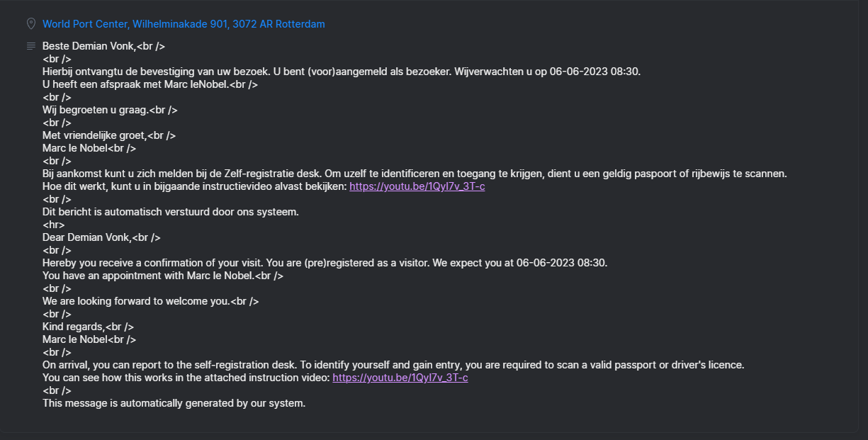Screen dimensions: 868x440
Task: Click the description lines icon
Action: (x=30, y=46)
